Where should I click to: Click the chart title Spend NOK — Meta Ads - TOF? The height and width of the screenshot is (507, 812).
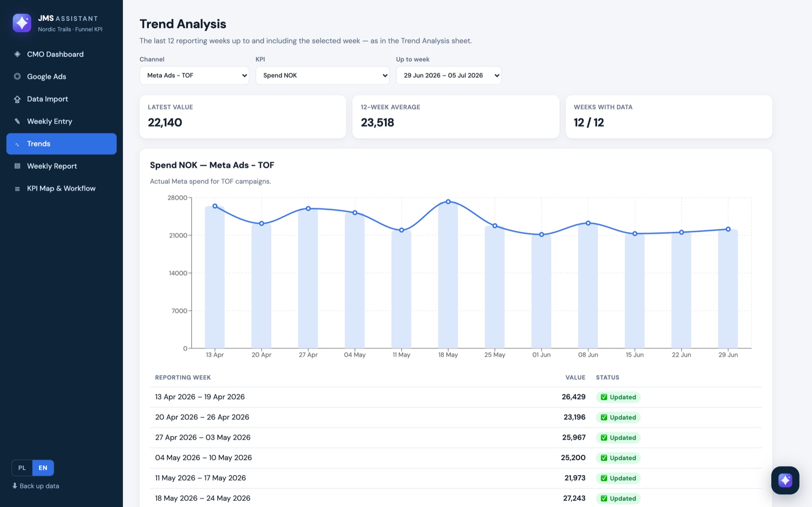pos(212,165)
